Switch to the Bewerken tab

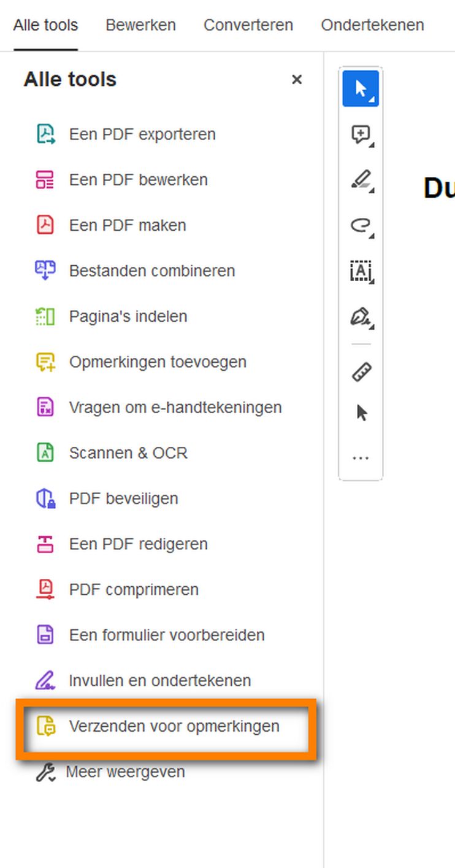coord(140,25)
